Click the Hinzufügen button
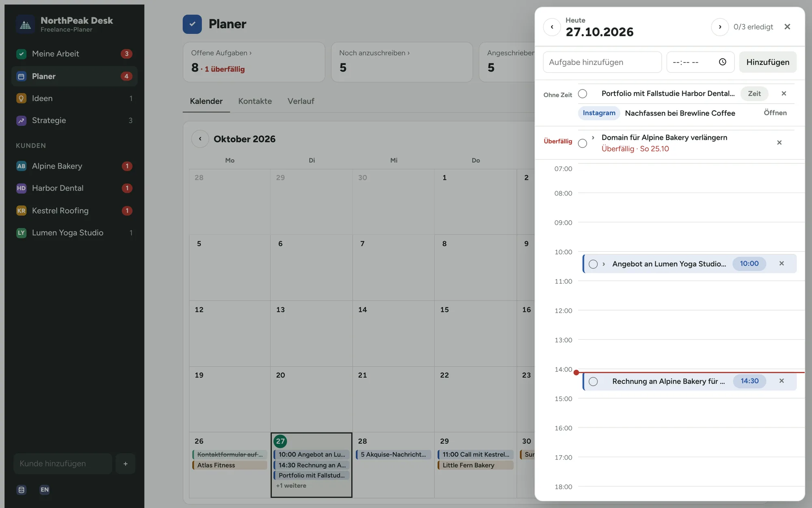This screenshot has height=508, width=812. (x=768, y=62)
